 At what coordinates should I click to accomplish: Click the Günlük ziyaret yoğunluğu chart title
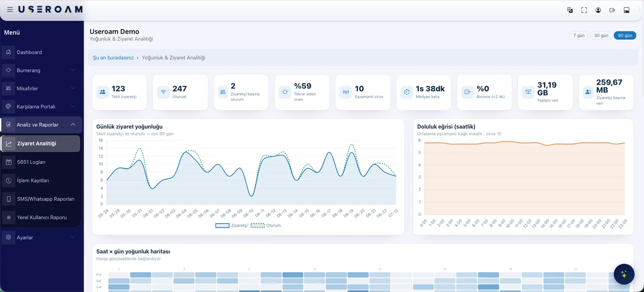129,126
